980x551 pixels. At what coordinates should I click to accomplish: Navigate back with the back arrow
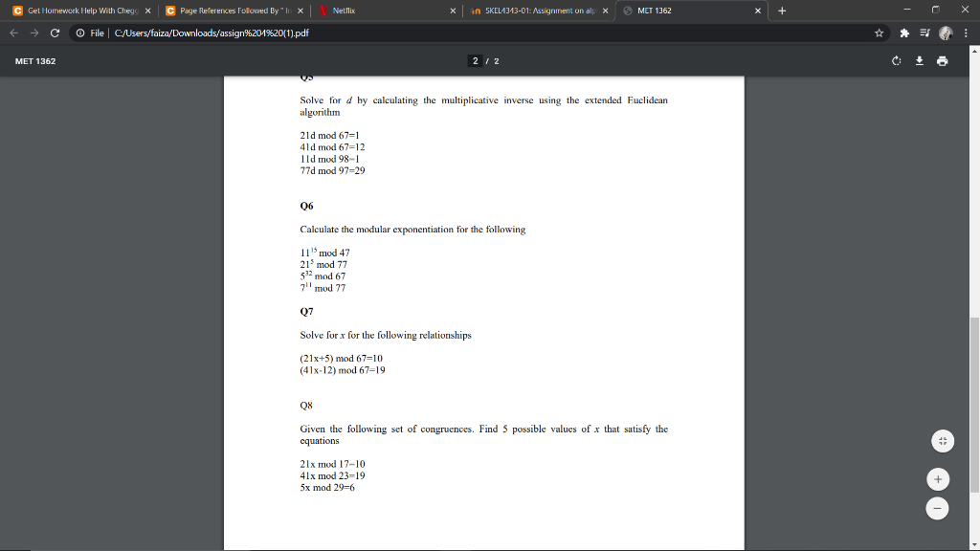point(12,31)
